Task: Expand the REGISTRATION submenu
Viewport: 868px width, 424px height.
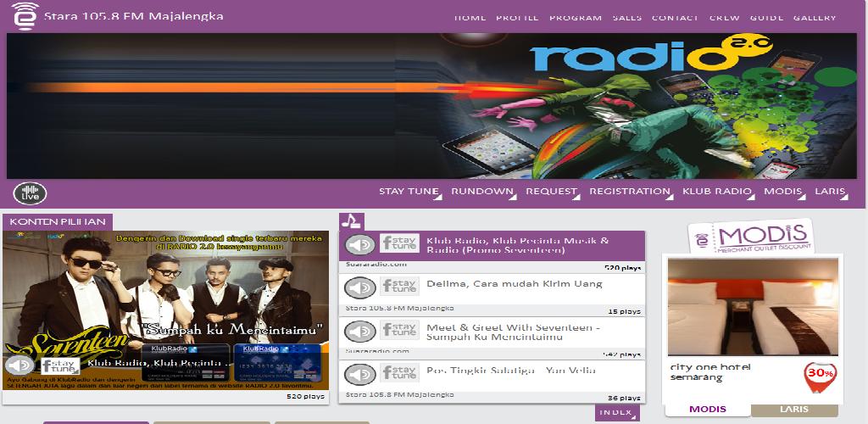Action: (631, 192)
